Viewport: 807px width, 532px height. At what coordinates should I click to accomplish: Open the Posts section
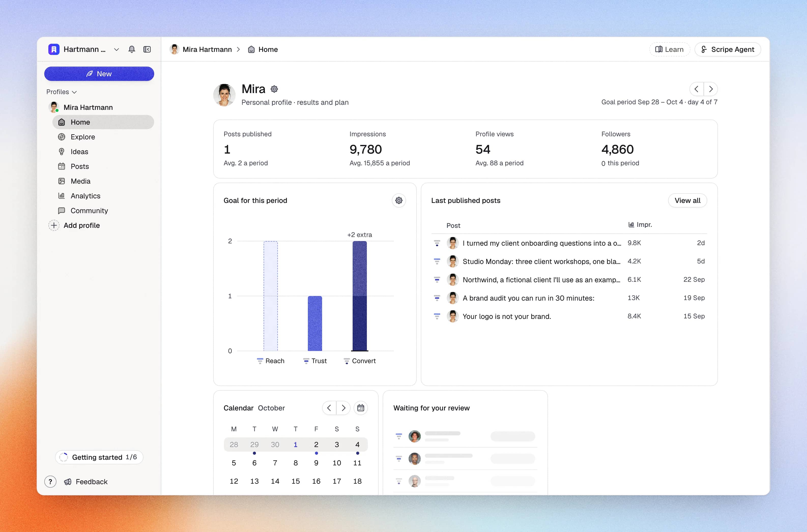pyautogui.click(x=103, y=166)
